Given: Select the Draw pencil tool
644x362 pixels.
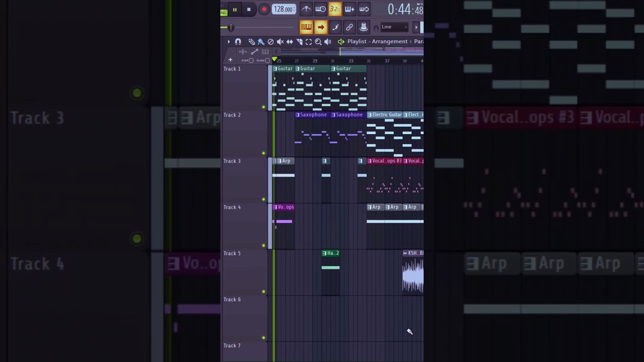Looking at the screenshot, I should (252, 42).
